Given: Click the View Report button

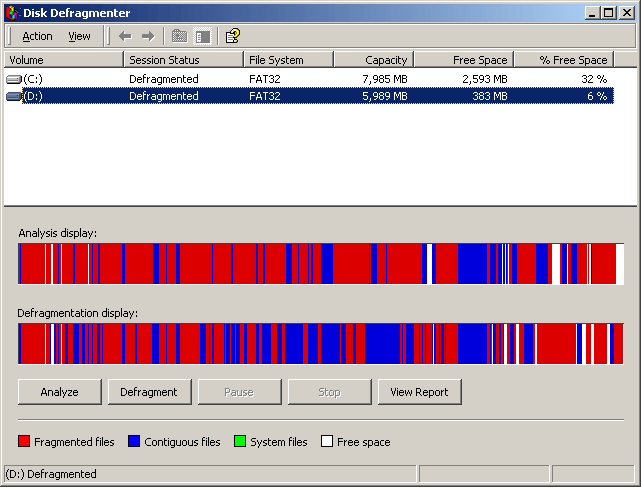Looking at the screenshot, I should pos(419,392).
